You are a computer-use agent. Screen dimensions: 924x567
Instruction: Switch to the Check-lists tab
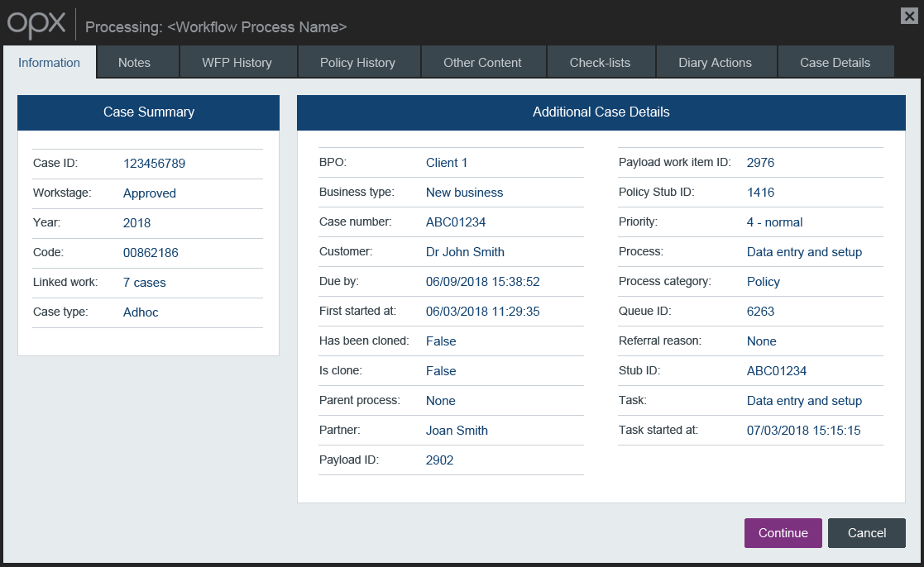(601, 62)
